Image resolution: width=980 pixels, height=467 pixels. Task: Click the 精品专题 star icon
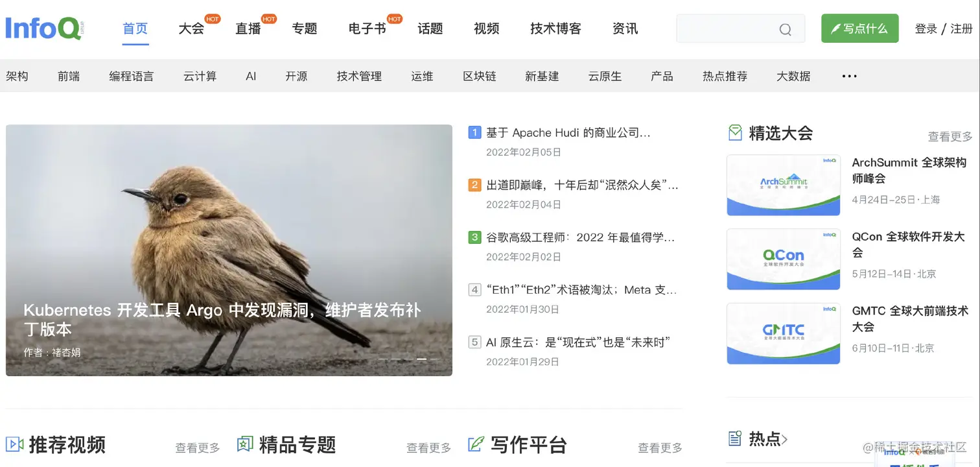coord(245,444)
